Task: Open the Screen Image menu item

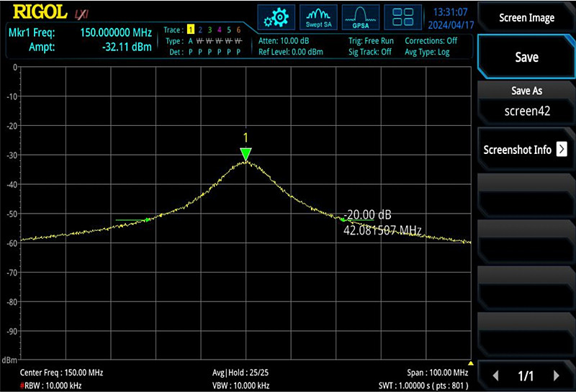Action: pyautogui.click(x=526, y=17)
